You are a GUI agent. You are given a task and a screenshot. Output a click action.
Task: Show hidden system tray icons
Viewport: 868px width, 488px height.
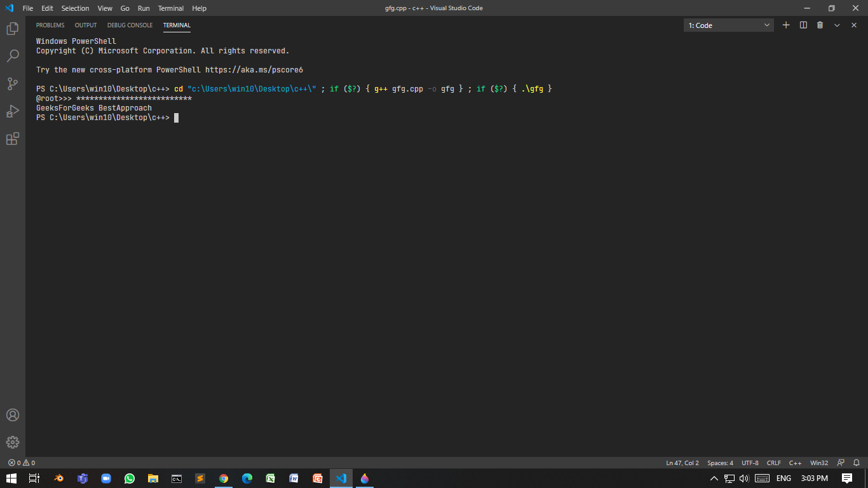714,478
